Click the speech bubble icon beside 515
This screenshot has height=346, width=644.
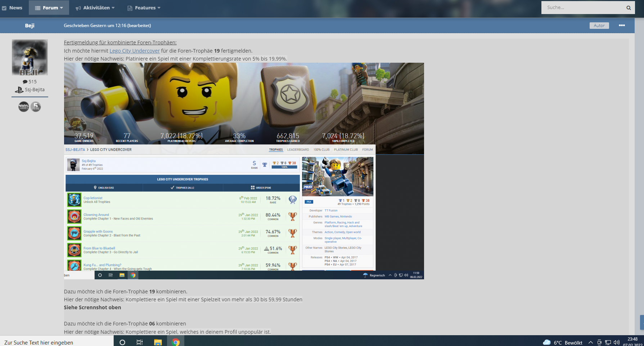click(25, 82)
